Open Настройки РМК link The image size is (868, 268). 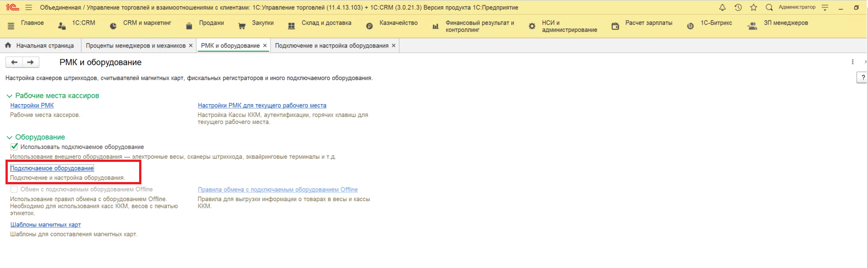click(x=32, y=106)
